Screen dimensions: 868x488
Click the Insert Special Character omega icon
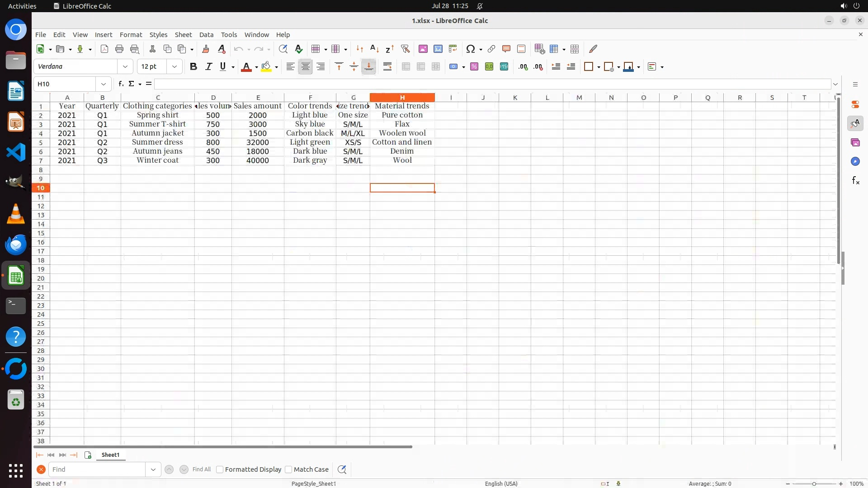click(470, 49)
